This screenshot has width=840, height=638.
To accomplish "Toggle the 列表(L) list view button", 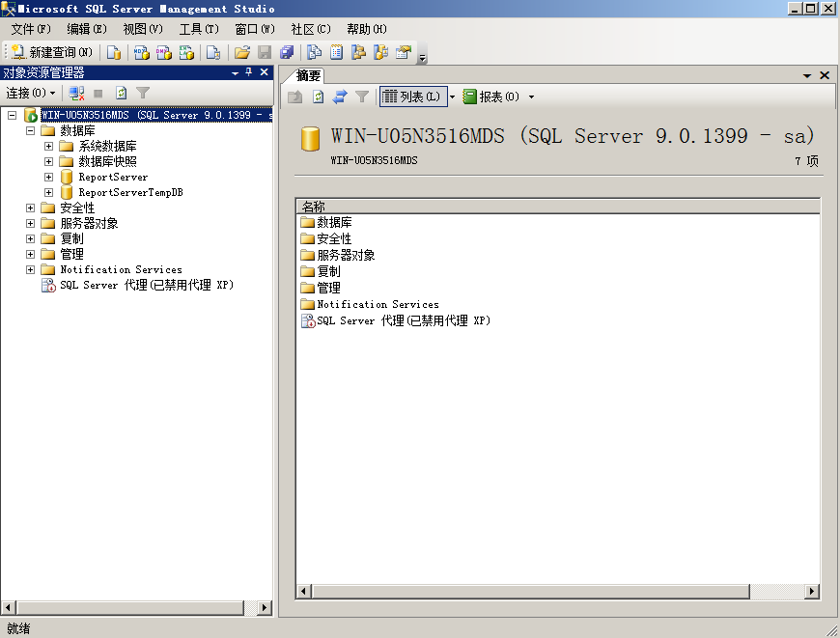I will pos(413,97).
